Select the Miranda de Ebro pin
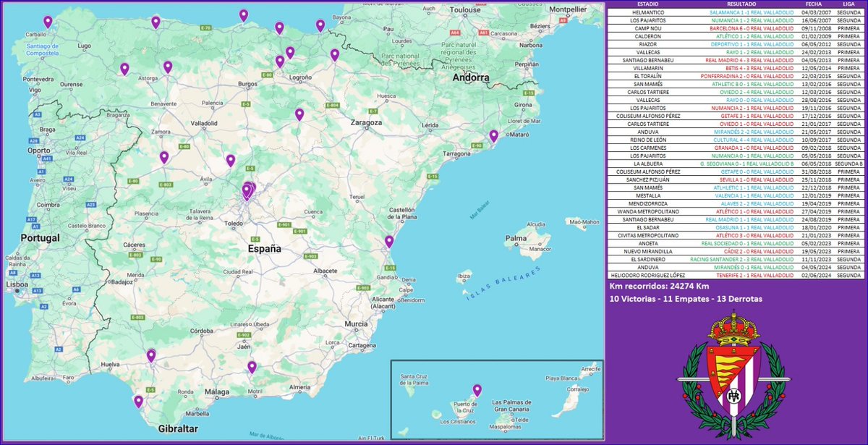This screenshot has height=445, width=868. click(x=280, y=62)
